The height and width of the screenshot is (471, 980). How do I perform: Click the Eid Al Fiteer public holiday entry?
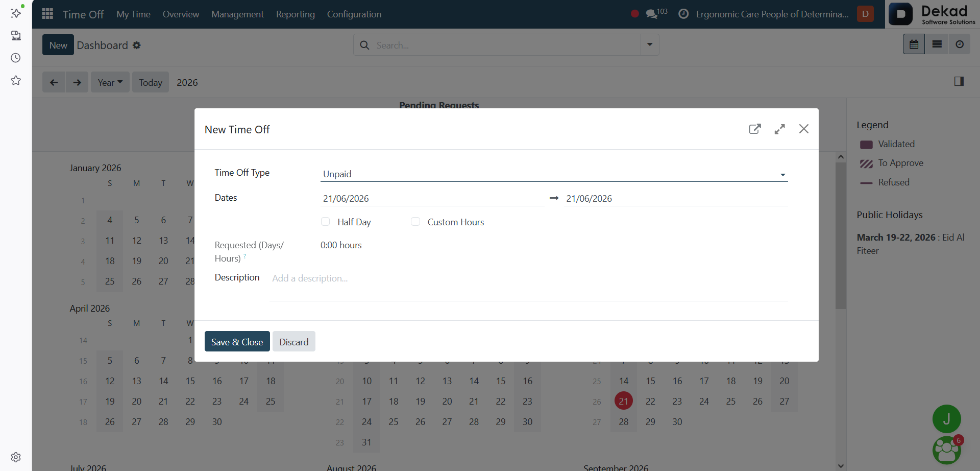[911, 244]
